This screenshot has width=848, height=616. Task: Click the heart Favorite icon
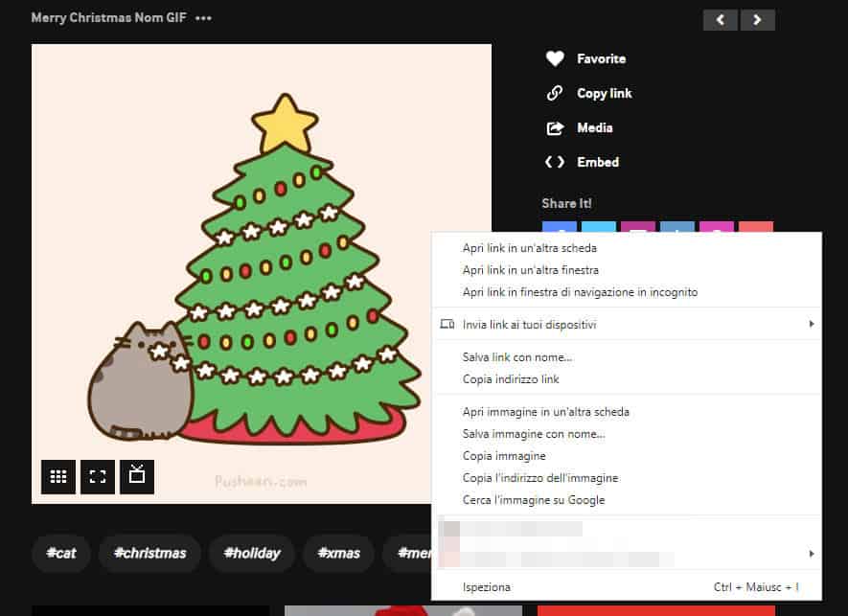tap(555, 58)
